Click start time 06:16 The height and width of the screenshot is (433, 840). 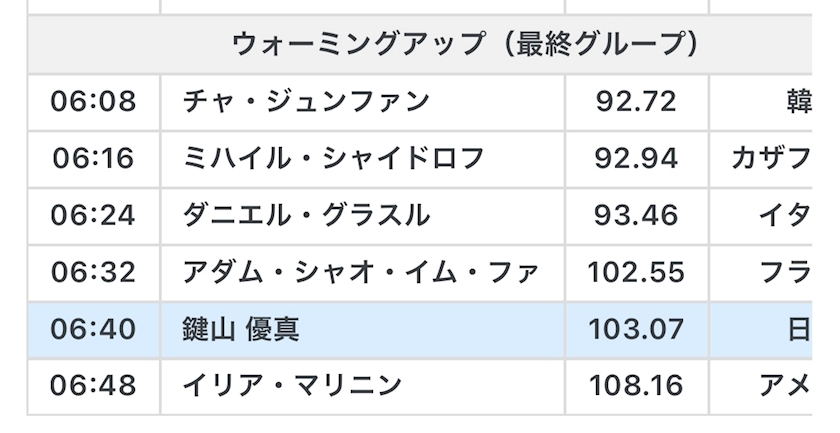[x=93, y=158]
